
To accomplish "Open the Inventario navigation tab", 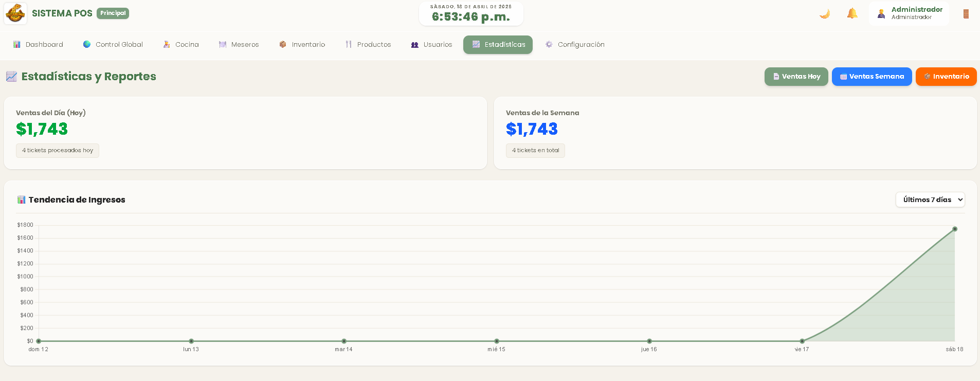I will tap(302, 45).
